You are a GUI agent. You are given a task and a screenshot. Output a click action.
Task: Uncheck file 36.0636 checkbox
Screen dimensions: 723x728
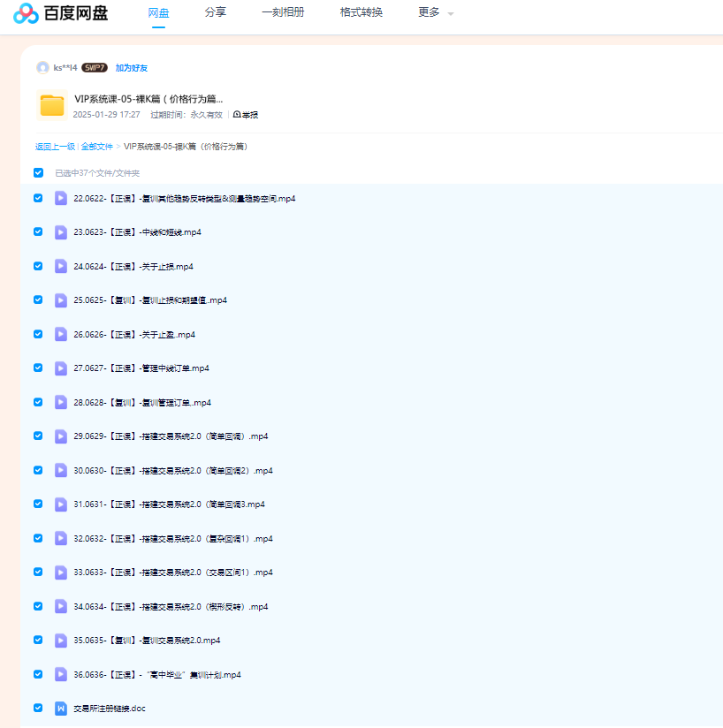[38, 674]
